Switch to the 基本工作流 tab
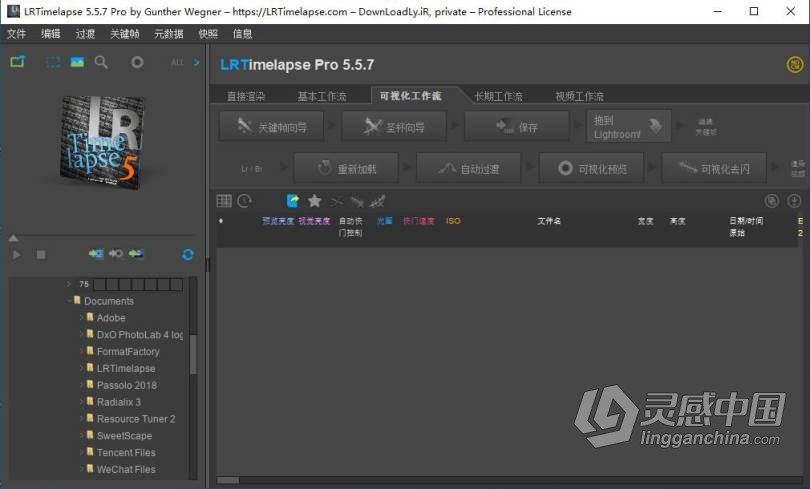This screenshot has height=489, width=810. click(x=322, y=97)
